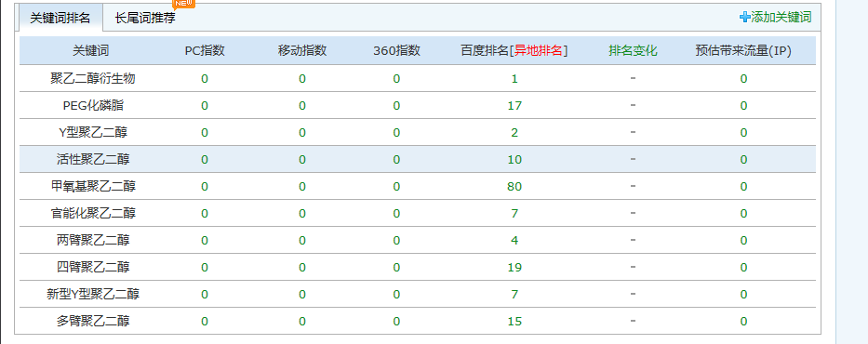
Task: Click estimated traffic value for 两臂聚乙二醇
Action: tap(743, 241)
